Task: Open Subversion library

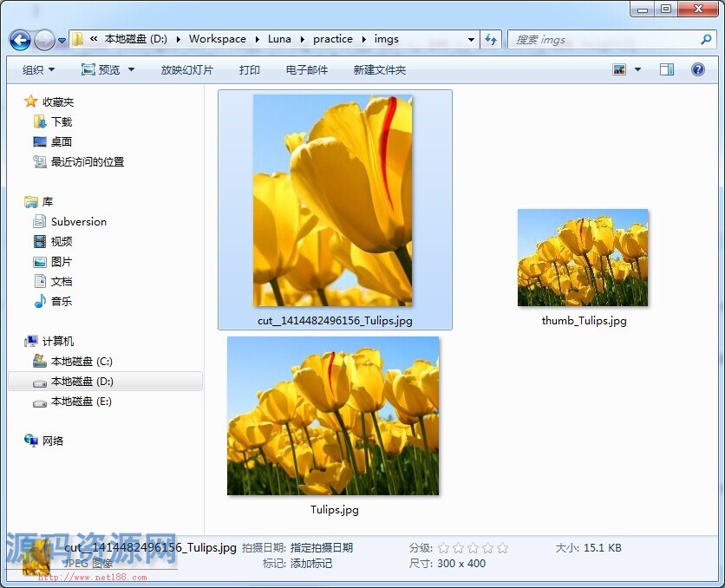Action: [70, 221]
